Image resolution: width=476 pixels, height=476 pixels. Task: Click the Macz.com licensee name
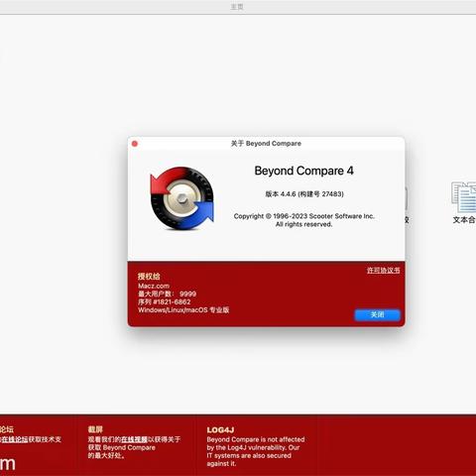154,286
